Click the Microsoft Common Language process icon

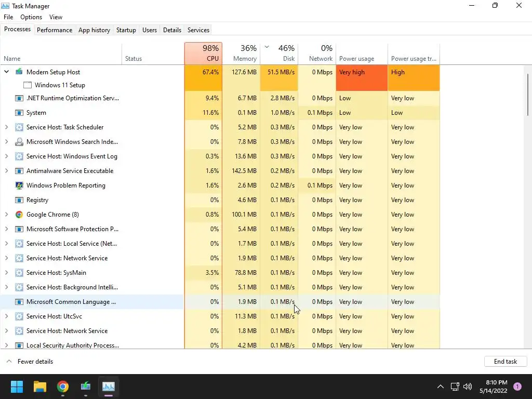click(19, 302)
